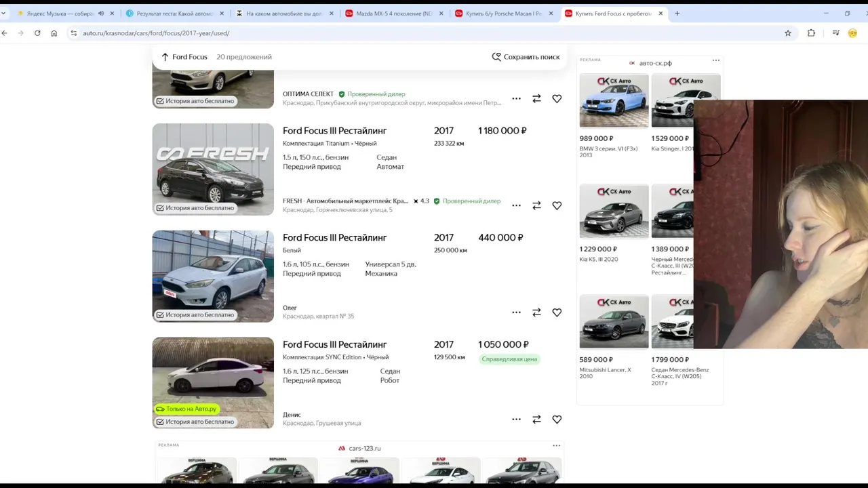Select the На каком автомобиле tab
The image size is (868, 488).
point(285,14)
